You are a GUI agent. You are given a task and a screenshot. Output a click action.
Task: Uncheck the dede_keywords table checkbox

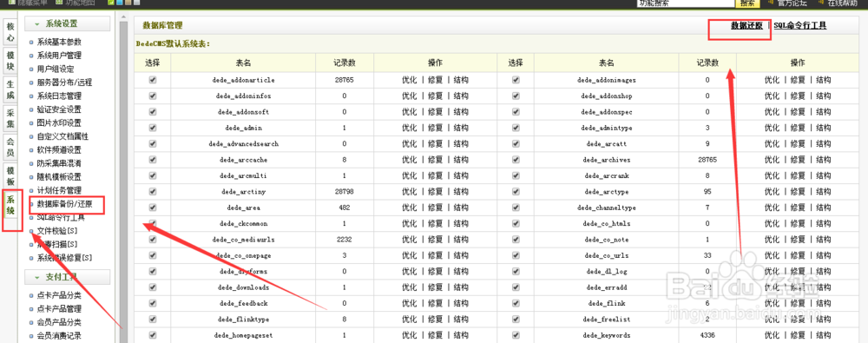516,335
